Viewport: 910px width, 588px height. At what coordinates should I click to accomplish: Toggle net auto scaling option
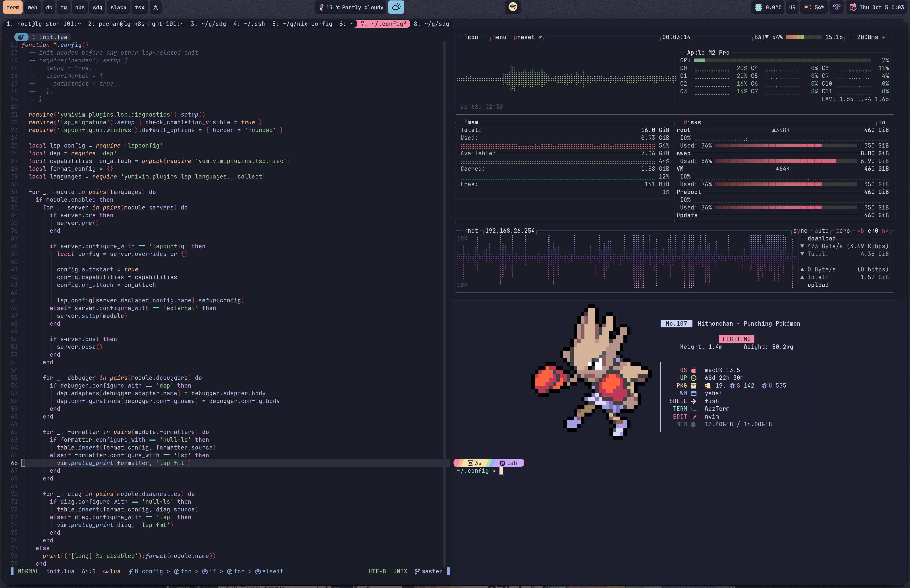(821, 231)
